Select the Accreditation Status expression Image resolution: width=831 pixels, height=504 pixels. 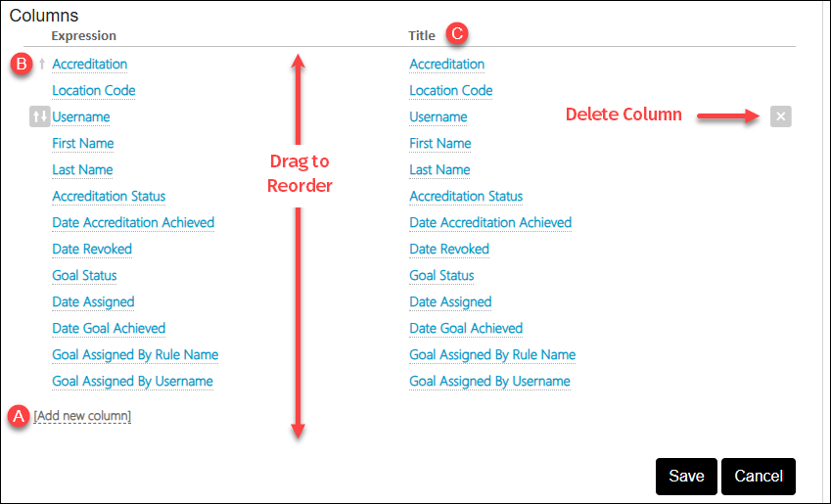point(109,197)
